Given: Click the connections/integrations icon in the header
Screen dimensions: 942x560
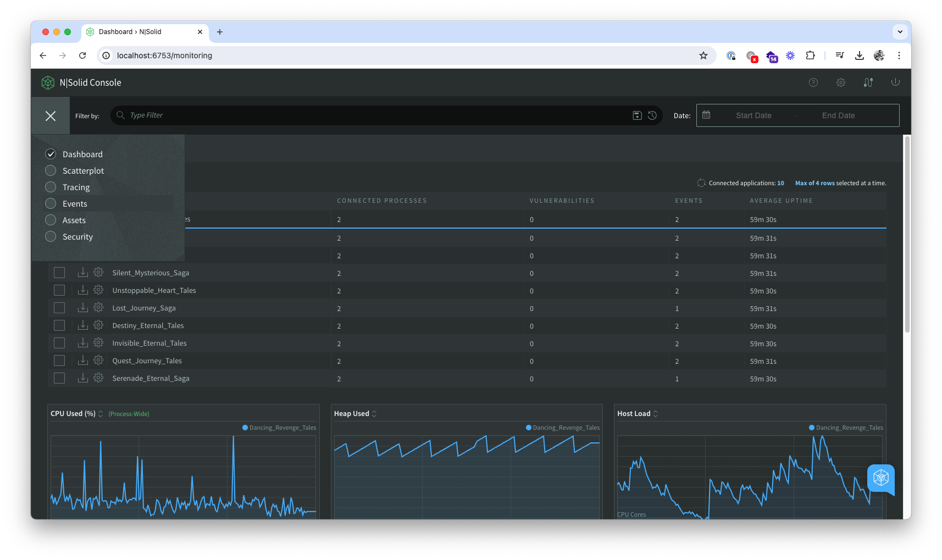Looking at the screenshot, I should click(x=868, y=82).
